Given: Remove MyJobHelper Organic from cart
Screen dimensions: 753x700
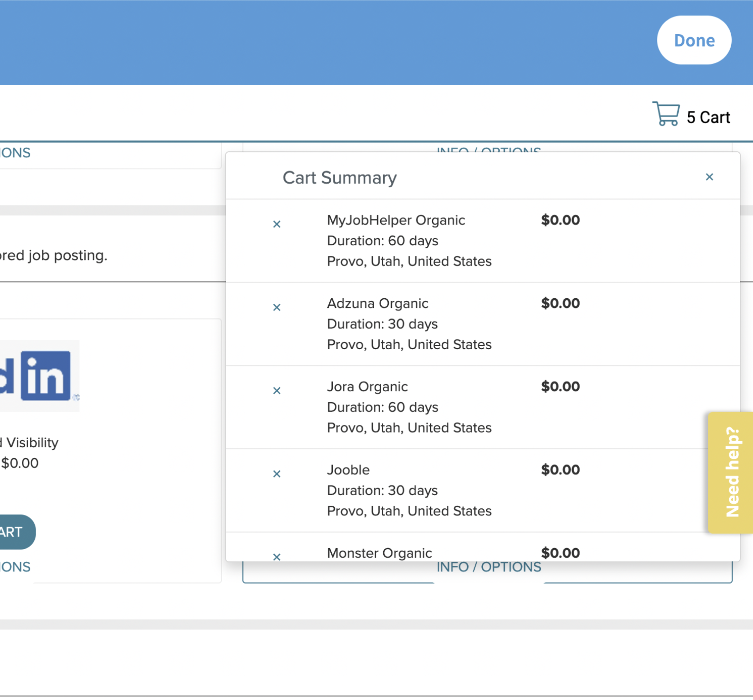Looking at the screenshot, I should (276, 224).
